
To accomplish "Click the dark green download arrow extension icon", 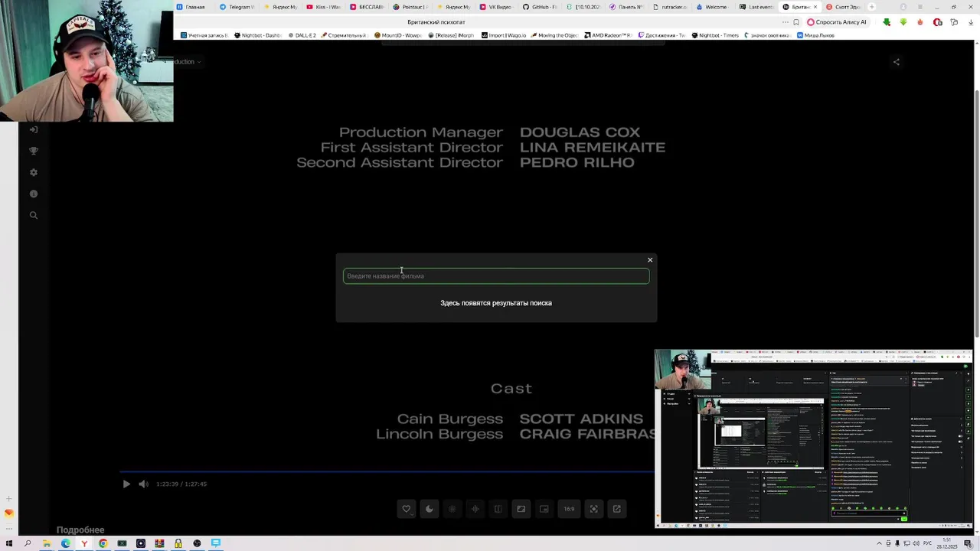I will click(887, 22).
